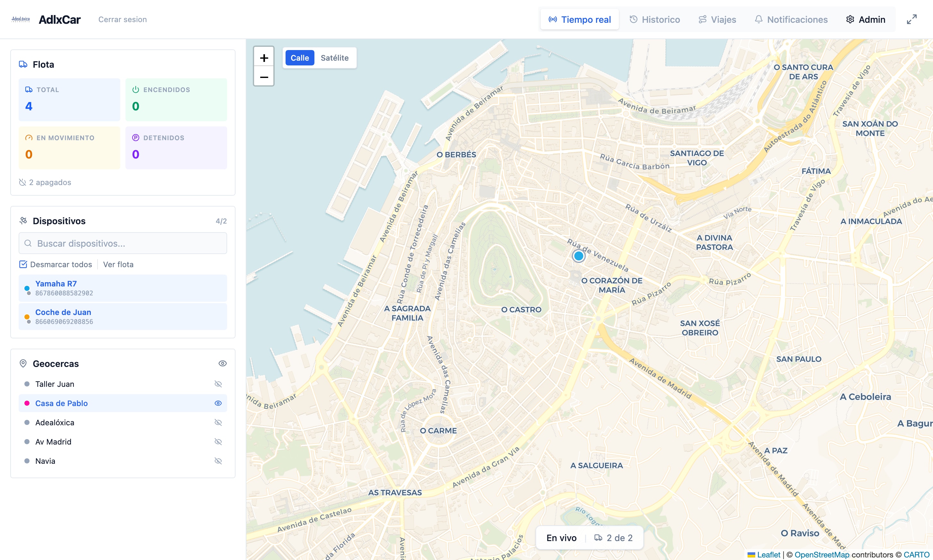Select the Coche de Juan device
The height and width of the screenshot is (560, 933).
pos(123,317)
